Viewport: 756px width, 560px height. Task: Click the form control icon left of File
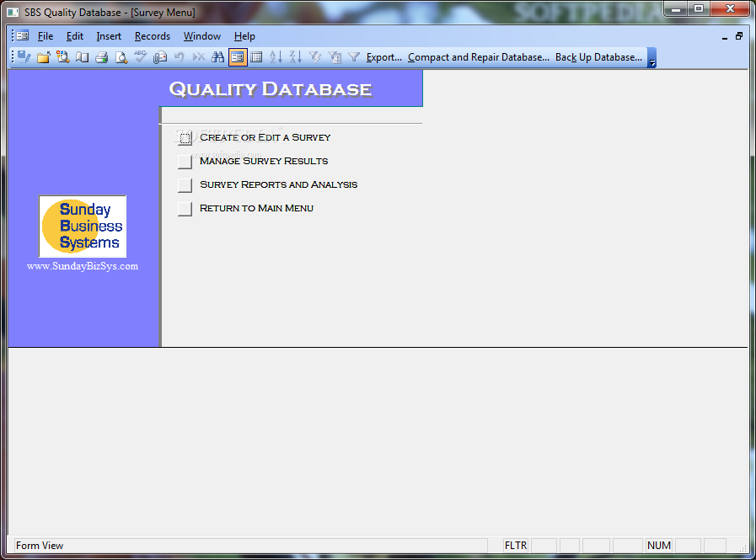coord(22,35)
